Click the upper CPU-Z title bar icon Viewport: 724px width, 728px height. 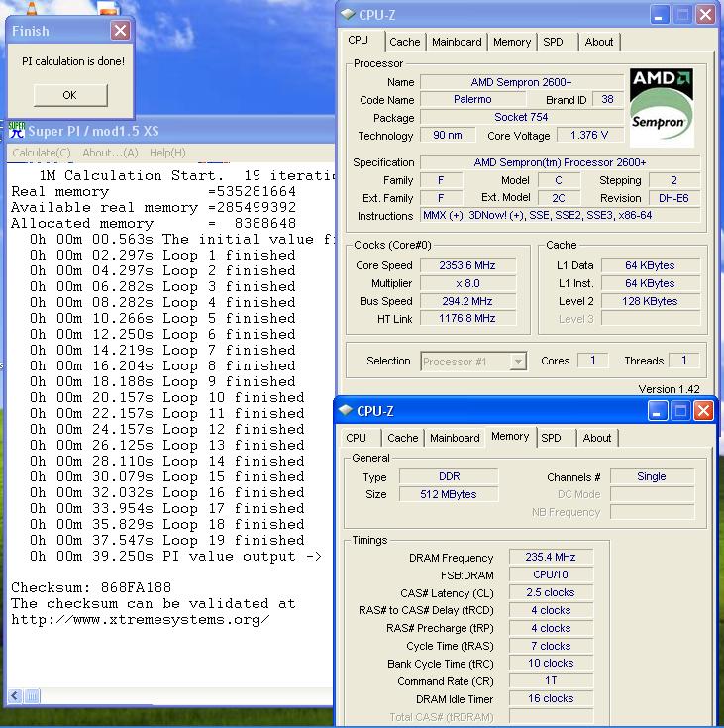click(x=348, y=15)
